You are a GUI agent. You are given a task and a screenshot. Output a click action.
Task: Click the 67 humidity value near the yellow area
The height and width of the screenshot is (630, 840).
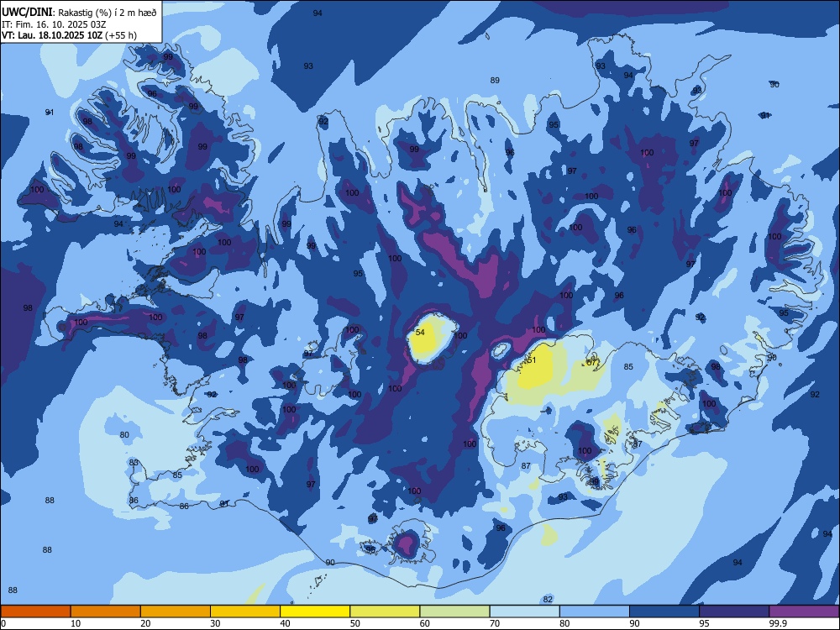591,362
